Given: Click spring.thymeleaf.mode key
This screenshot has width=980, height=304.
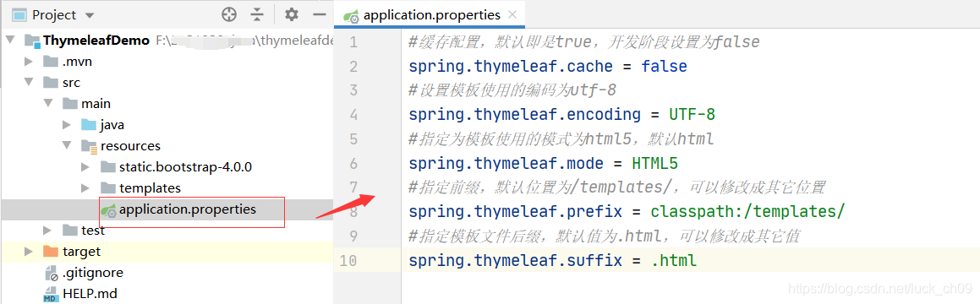Looking at the screenshot, I should (x=506, y=164).
